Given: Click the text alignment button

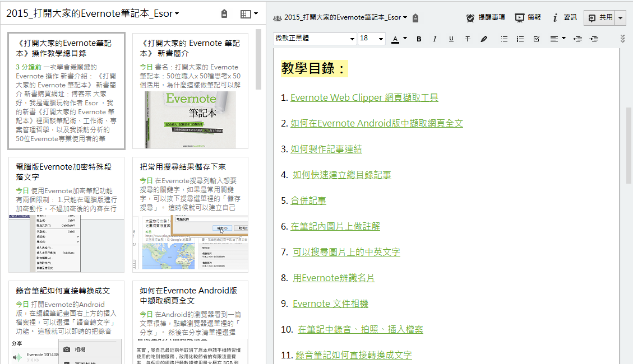Looking at the screenshot, I should coord(554,39).
